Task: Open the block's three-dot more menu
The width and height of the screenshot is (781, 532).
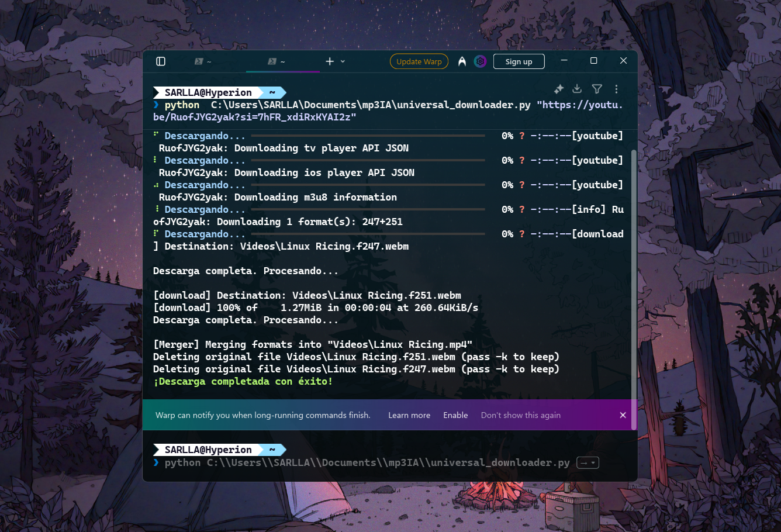Action: coord(616,89)
